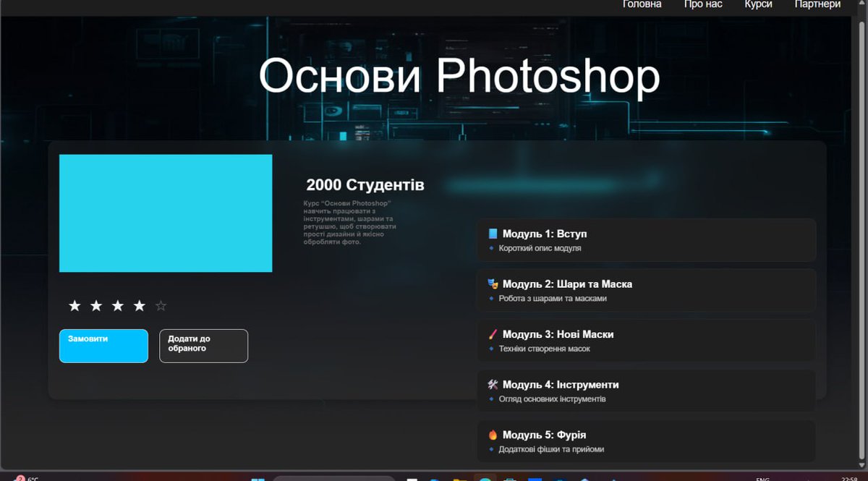Open the Модуль 3: Нові Маски title
This screenshot has height=481, width=868.
pyautogui.click(x=558, y=334)
